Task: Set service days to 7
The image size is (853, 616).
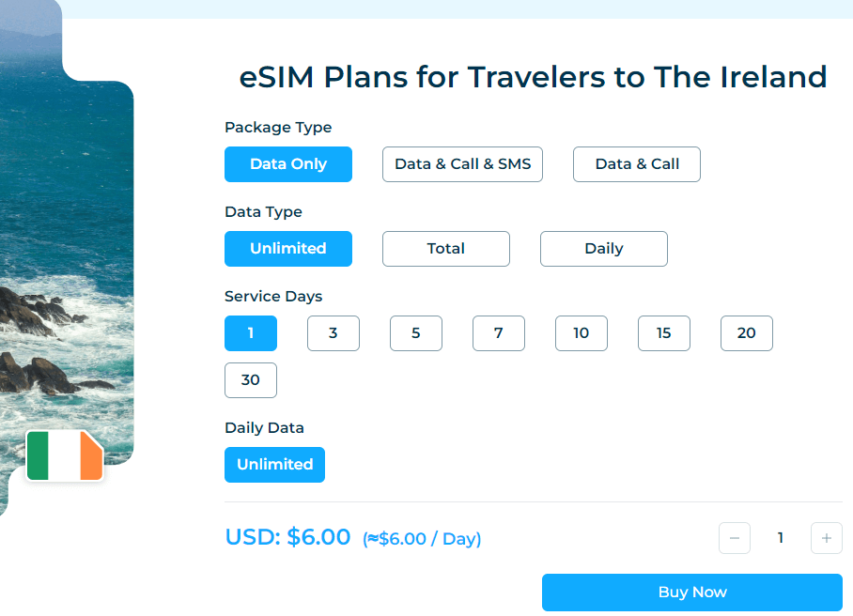Action: pyautogui.click(x=499, y=332)
